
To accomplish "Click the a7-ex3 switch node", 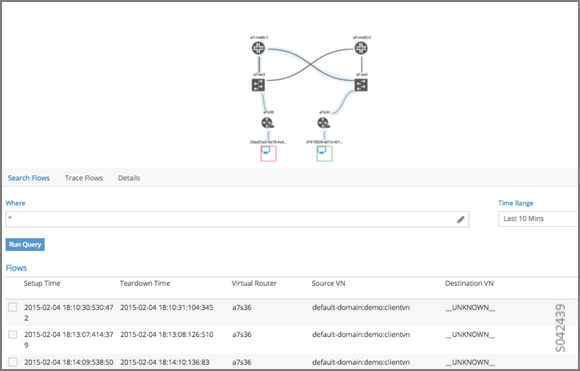I will click(258, 85).
